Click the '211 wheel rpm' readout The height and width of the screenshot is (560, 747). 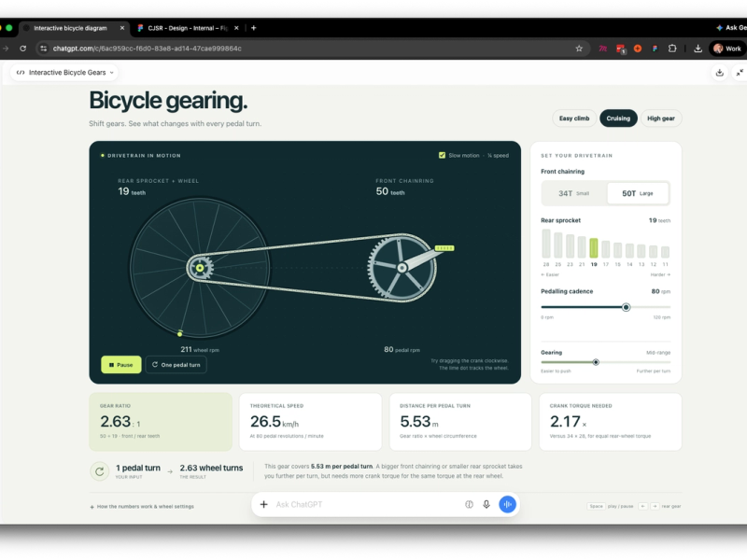pos(200,349)
